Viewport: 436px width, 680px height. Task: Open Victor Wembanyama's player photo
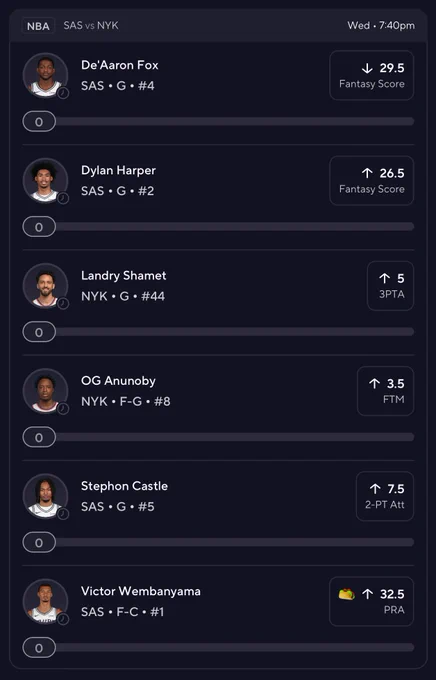tap(46, 602)
